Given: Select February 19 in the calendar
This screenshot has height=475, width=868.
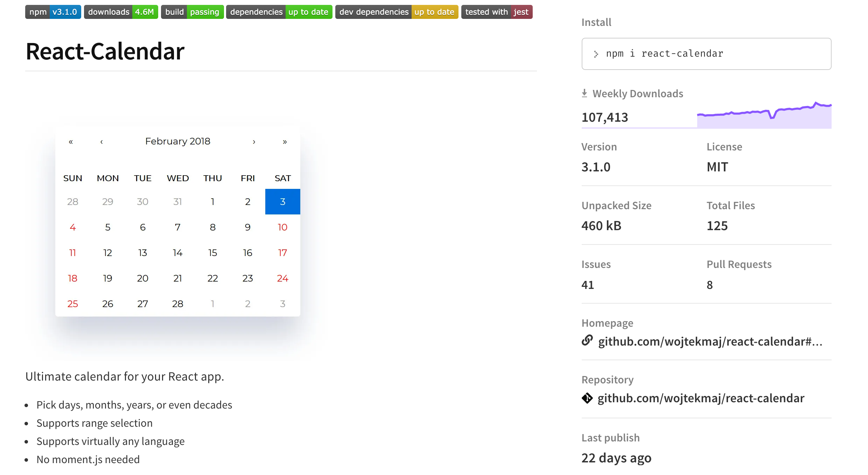Looking at the screenshot, I should (108, 278).
